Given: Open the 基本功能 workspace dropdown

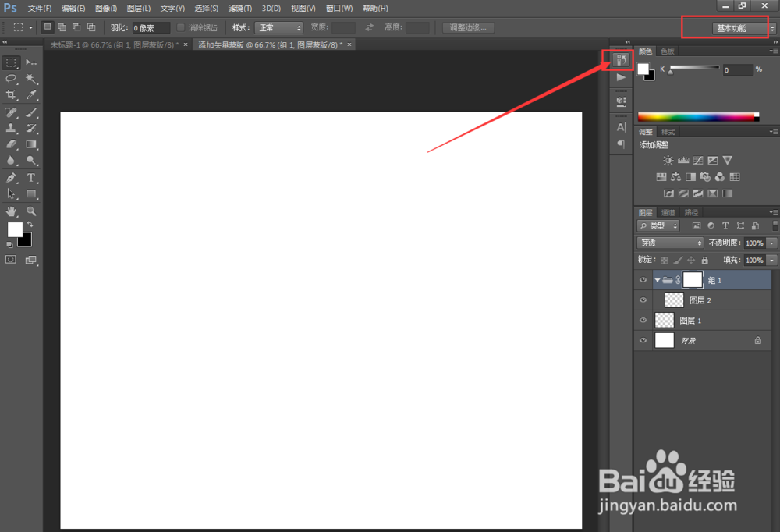Looking at the screenshot, I should [743, 28].
